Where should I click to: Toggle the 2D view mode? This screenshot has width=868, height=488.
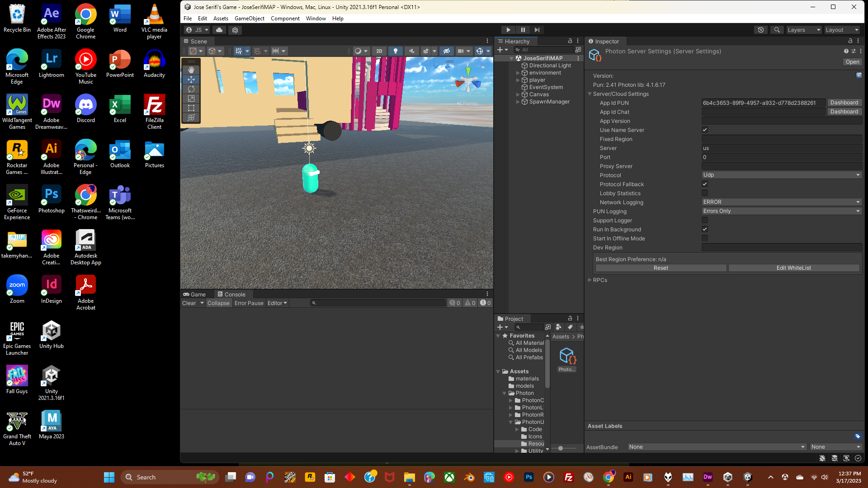pyautogui.click(x=379, y=51)
